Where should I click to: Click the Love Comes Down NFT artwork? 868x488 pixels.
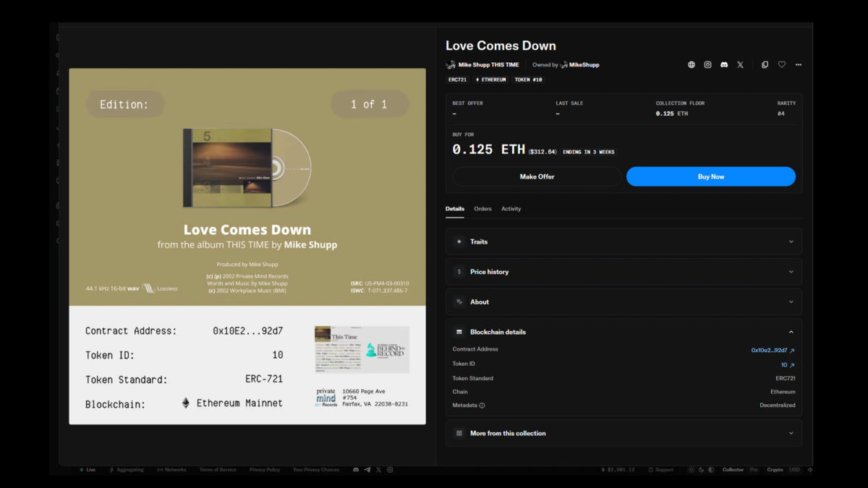tap(247, 246)
